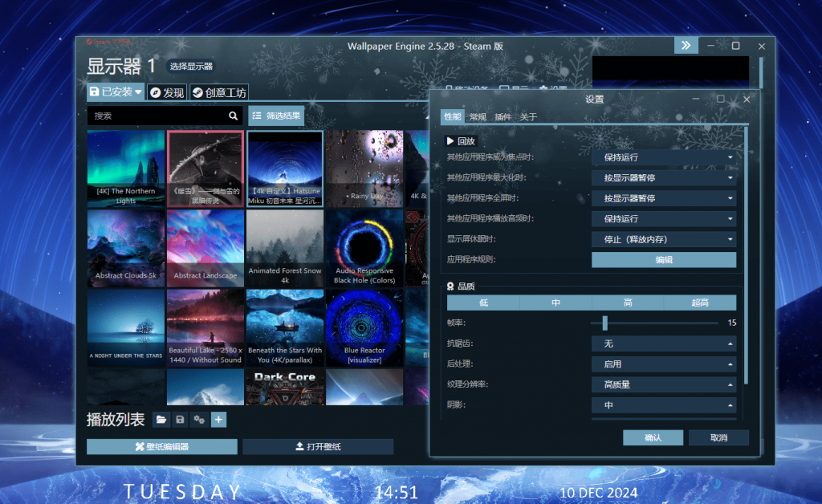This screenshot has width=822, height=504.
Task: Expand 抗锯齿 dropdown set to 无
Action: pyautogui.click(x=663, y=343)
